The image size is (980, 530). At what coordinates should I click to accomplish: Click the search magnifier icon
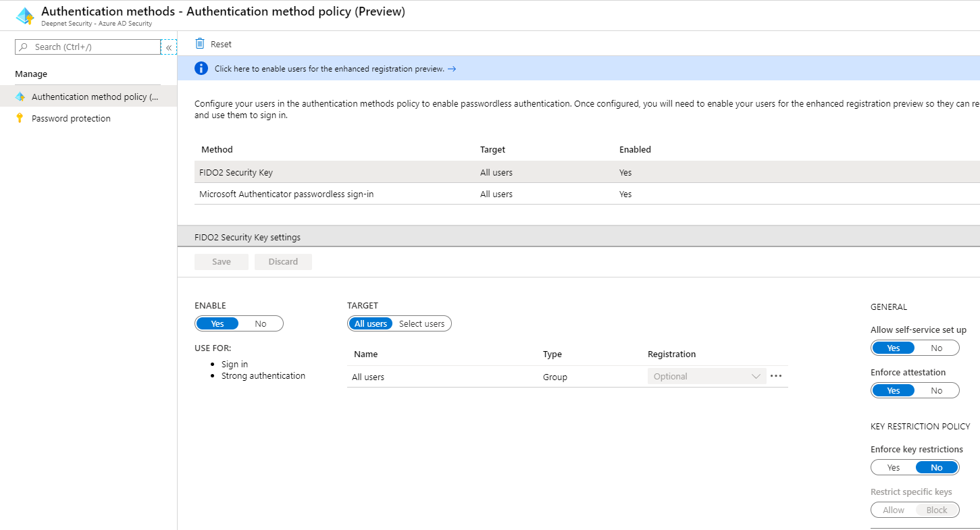point(24,47)
